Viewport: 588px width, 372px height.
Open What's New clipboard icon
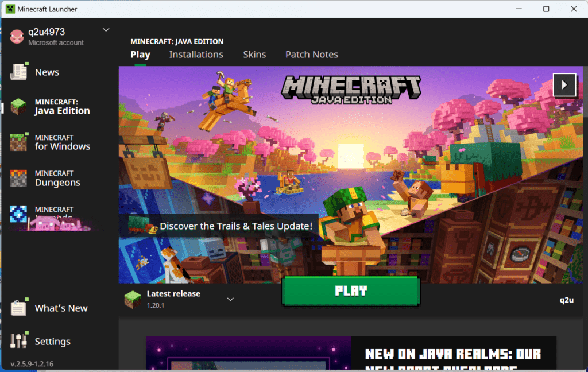(x=18, y=308)
